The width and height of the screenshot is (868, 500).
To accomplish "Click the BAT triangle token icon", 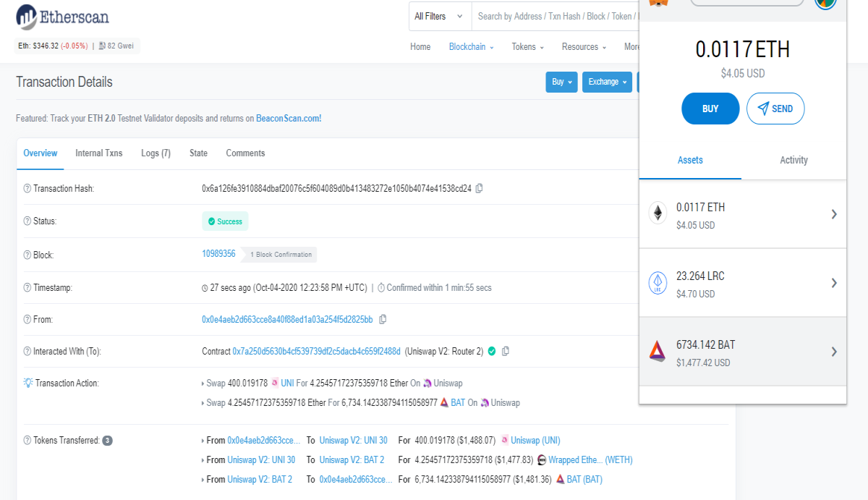I will tap(658, 351).
